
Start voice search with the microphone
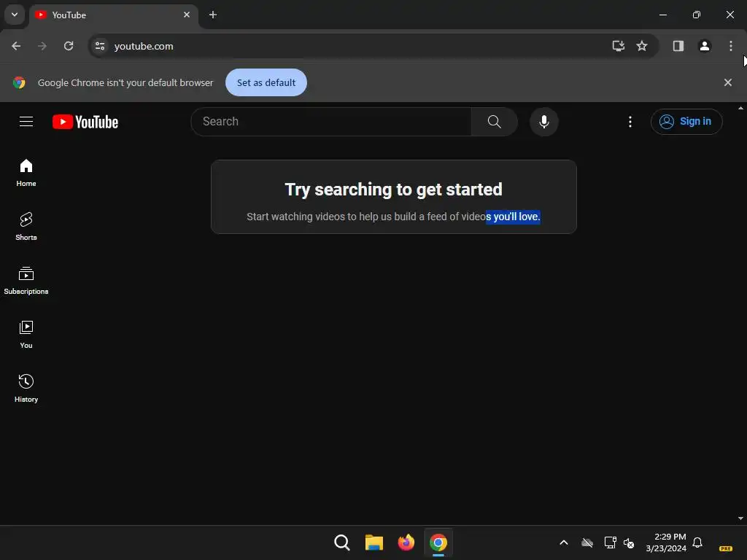[x=543, y=122]
